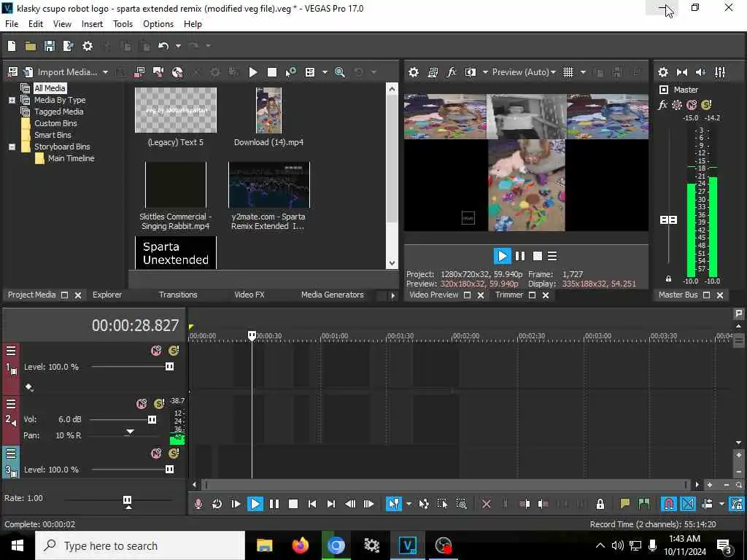Viewport: 747px width, 560px height.
Task: Mute video track 1
Action: tap(156, 351)
